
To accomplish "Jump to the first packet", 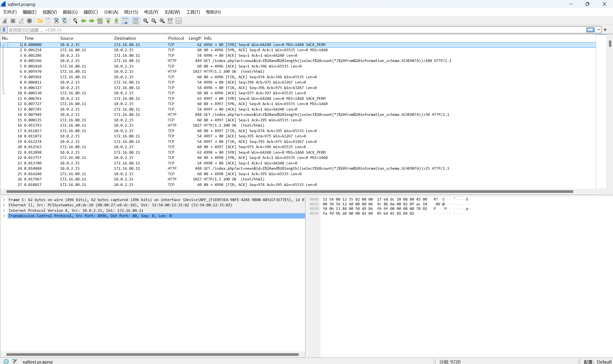I will (108, 21).
